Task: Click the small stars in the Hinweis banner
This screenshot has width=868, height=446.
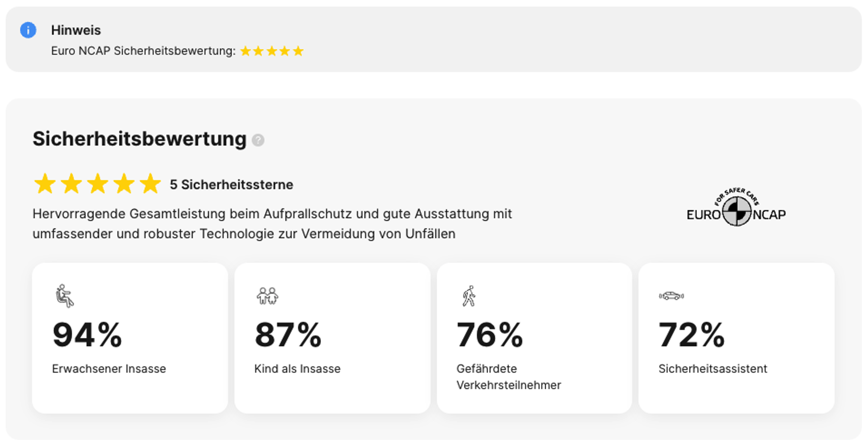Action: pyautogui.click(x=272, y=51)
